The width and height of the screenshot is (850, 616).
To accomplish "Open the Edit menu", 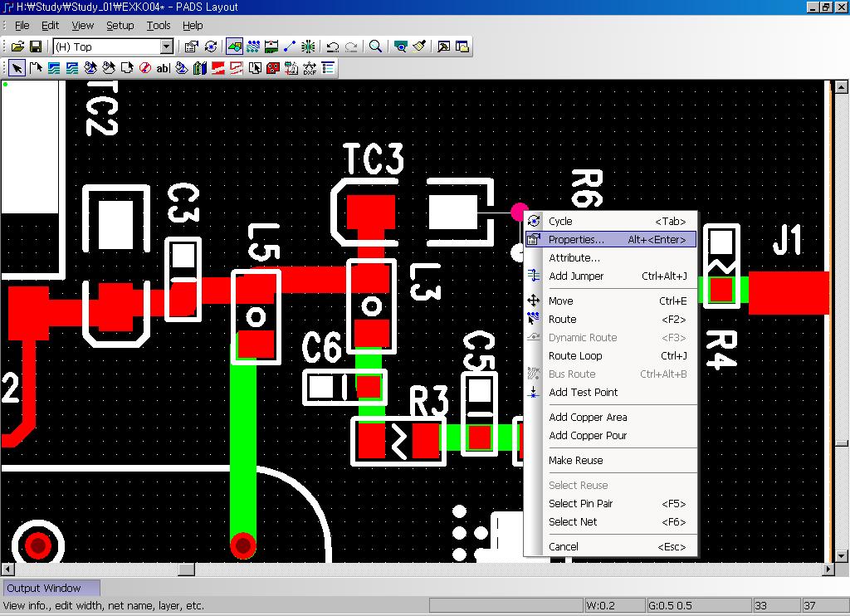I will [51, 26].
